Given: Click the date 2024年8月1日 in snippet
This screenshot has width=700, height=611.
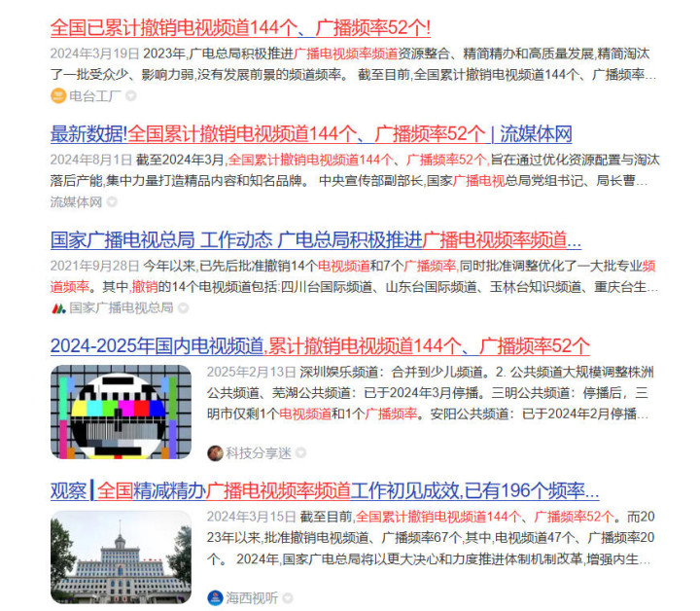Looking at the screenshot, I should click(x=91, y=160).
